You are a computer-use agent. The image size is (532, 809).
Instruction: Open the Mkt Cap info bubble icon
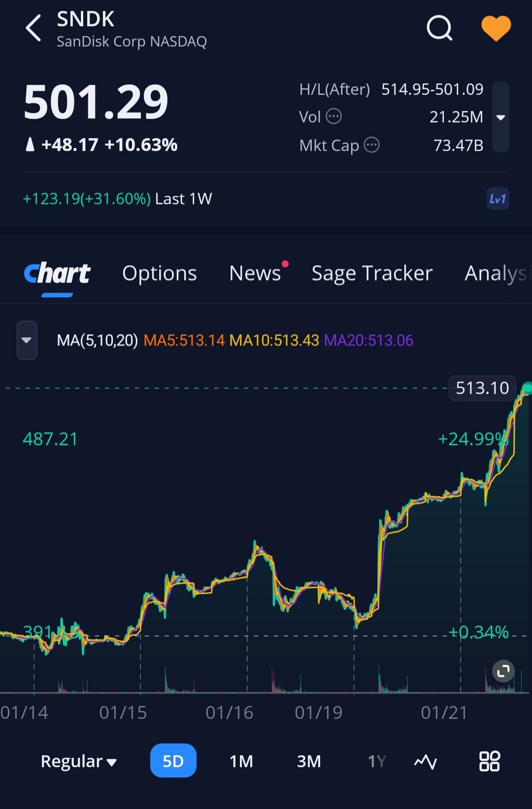[371, 145]
